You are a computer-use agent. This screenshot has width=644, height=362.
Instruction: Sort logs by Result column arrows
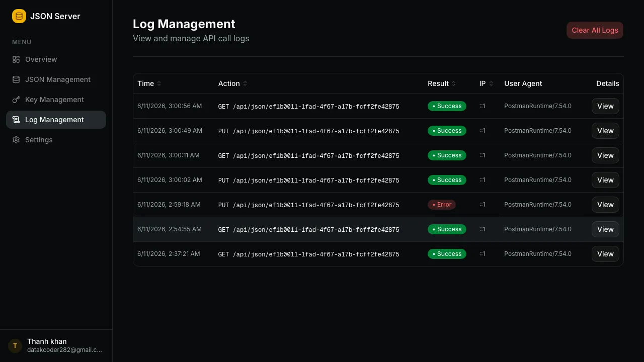pos(454,83)
